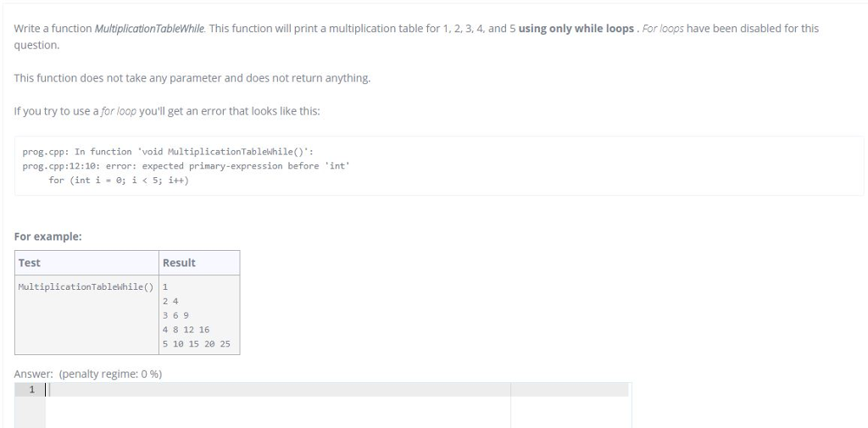The image size is (868, 428).
Task: Click the bold 'using only while loops' text
Action: click(x=576, y=29)
